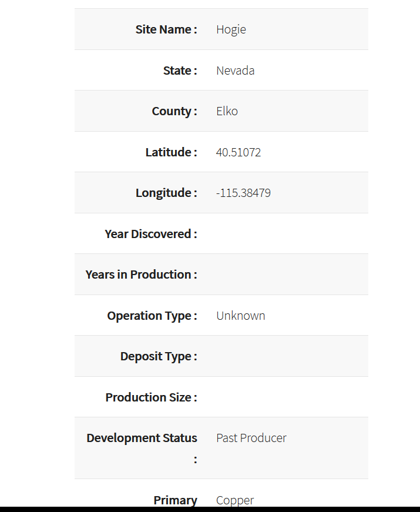The image size is (420, 512).
Task: Click the operation type value Unknown
Action: [x=241, y=316]
